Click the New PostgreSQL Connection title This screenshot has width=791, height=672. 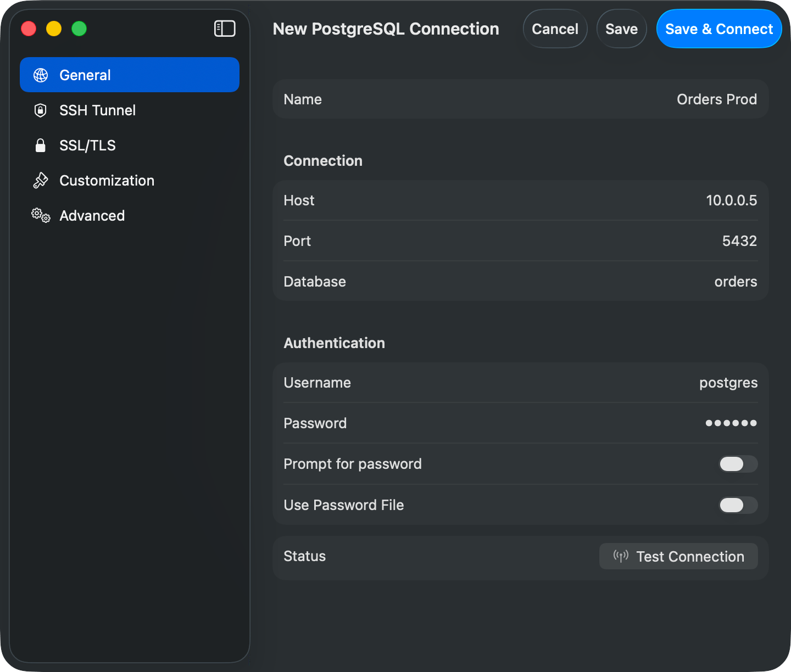tap(386, 29)
